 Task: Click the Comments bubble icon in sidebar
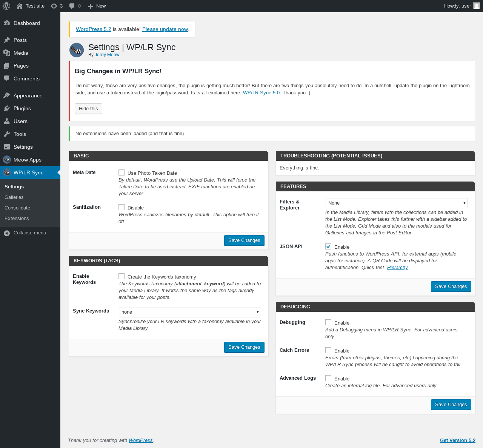(7, 79)
